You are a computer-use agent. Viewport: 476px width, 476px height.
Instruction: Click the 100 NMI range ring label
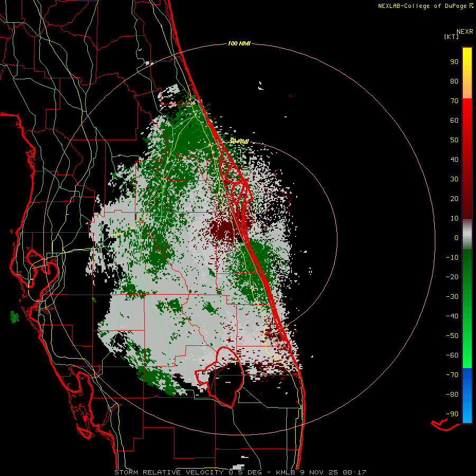tap(239, 43)
